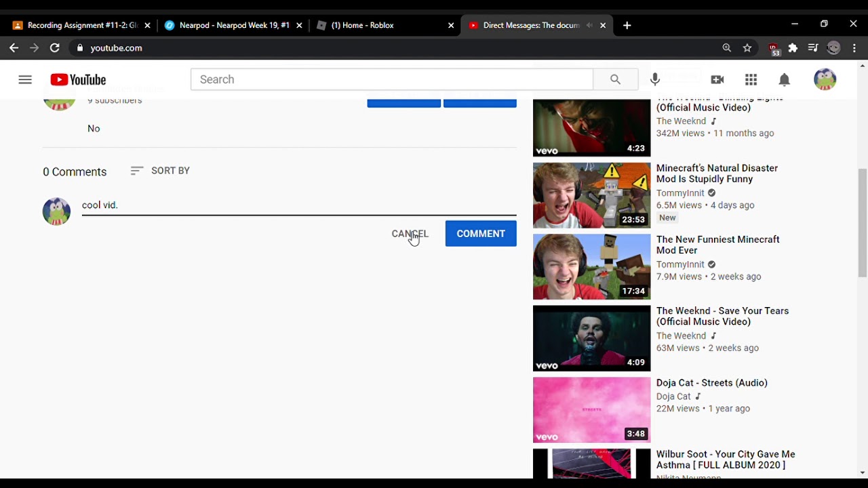
Task: Open Doja Cat channel name
Action: (673, 396)
